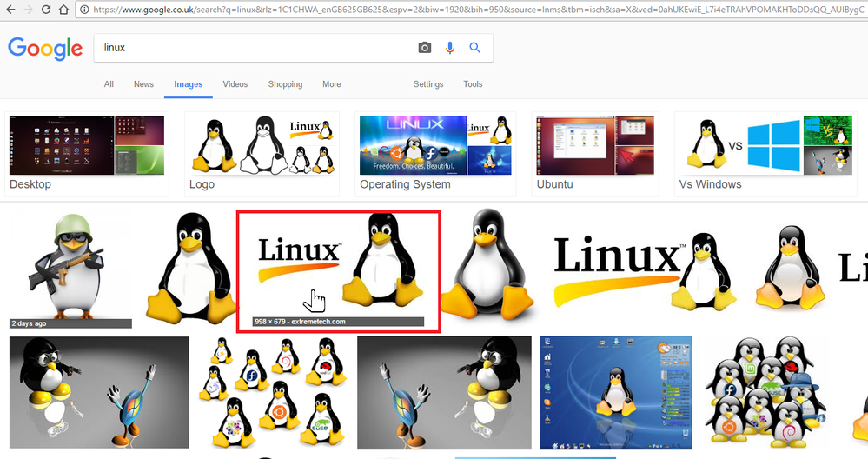Viewport: 868px width, 459px height.
Task: Expand the More search options
Action: tap(332, 84)
